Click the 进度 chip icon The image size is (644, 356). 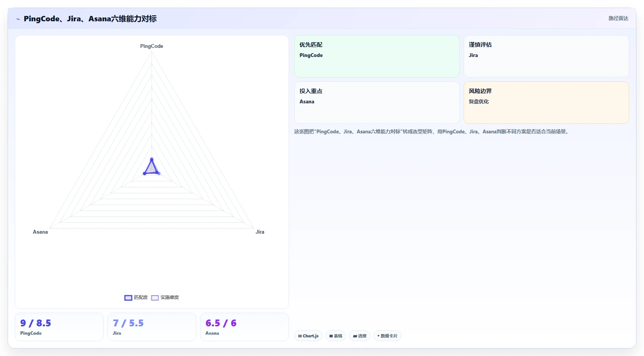point(355,336)
